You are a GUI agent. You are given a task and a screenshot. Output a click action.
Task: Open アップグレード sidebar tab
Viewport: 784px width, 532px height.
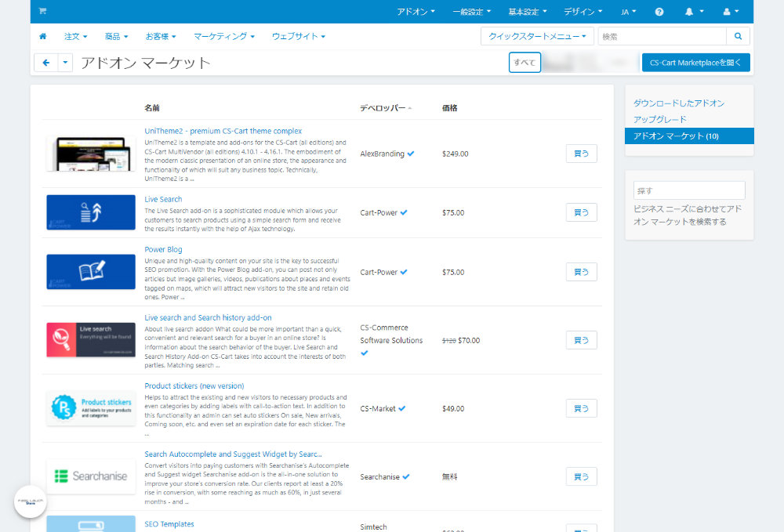(x=659, y=119)
